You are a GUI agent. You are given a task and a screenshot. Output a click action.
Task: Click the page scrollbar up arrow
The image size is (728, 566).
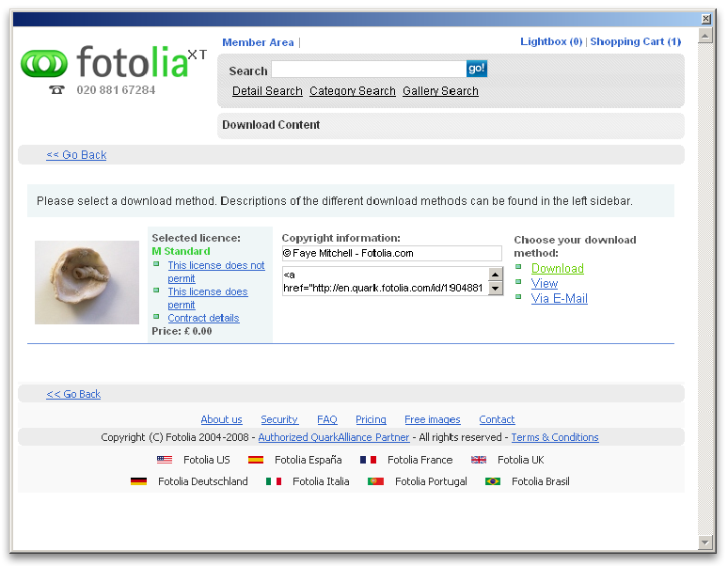click(705, 36)
